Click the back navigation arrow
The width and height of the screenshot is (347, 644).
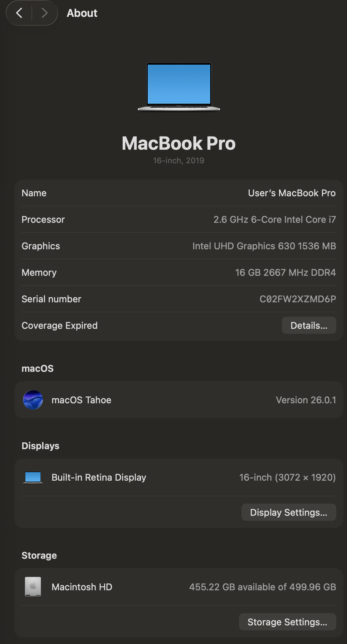click(19, 13)
